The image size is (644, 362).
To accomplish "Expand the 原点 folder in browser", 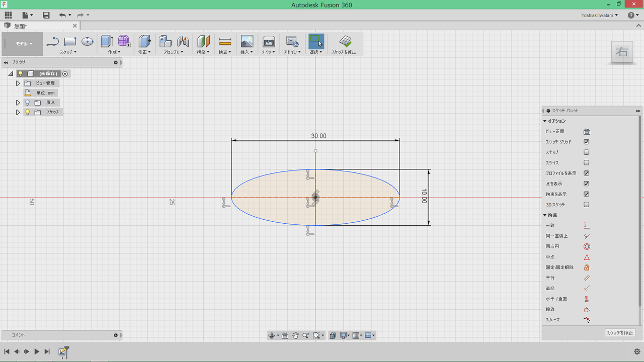I will click(x=18, y=103).
